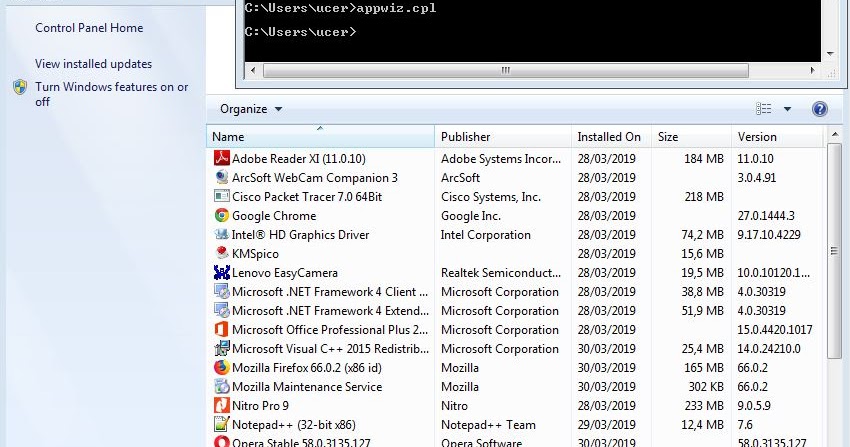Viewport: 850px width, 447px height.
Task: Select the Adobe Reader XI program icon
Action: (x=222, y=158)
